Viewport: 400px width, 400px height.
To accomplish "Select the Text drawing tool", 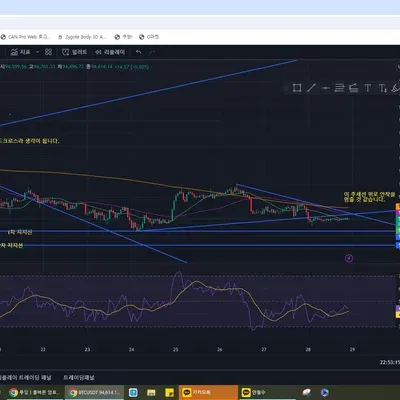I will (367, 88).
